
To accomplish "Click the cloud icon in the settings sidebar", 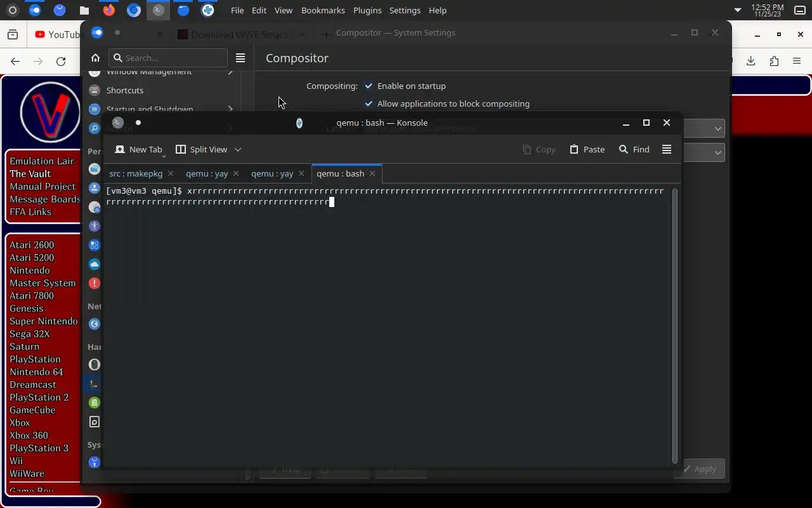I will coord(95,264).
